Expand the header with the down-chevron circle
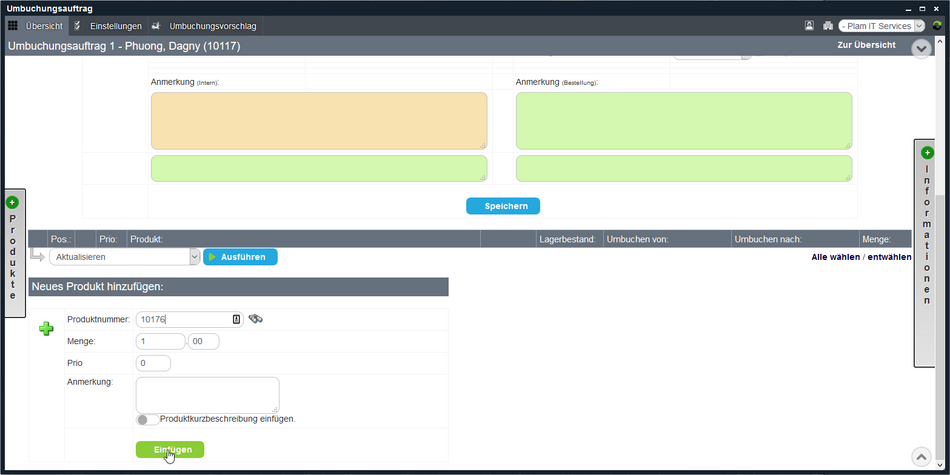The height and width of the screenshot is (475, 950). click(x=921, y=48)
